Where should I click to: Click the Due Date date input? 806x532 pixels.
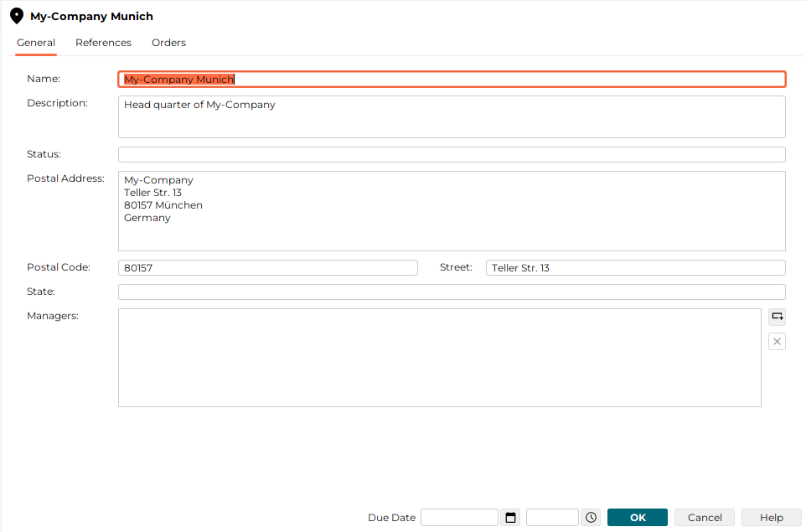[459, 517]
